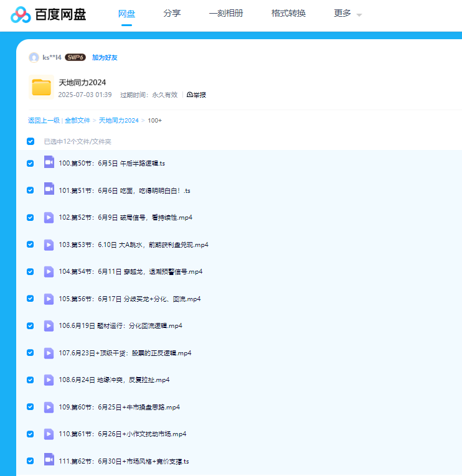Click the play icon for 109.第60节 file
This screenshot has height=476, width=462.
click(x=49, y=407)
